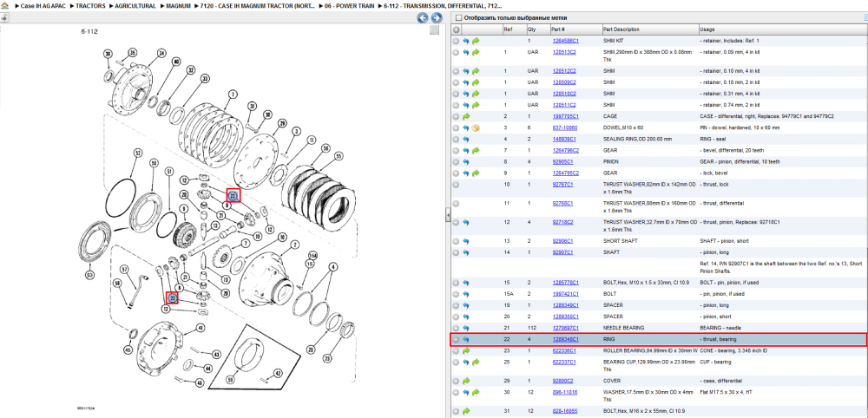Click green arrow in BEARING CUP 622337C1 row

476,362
